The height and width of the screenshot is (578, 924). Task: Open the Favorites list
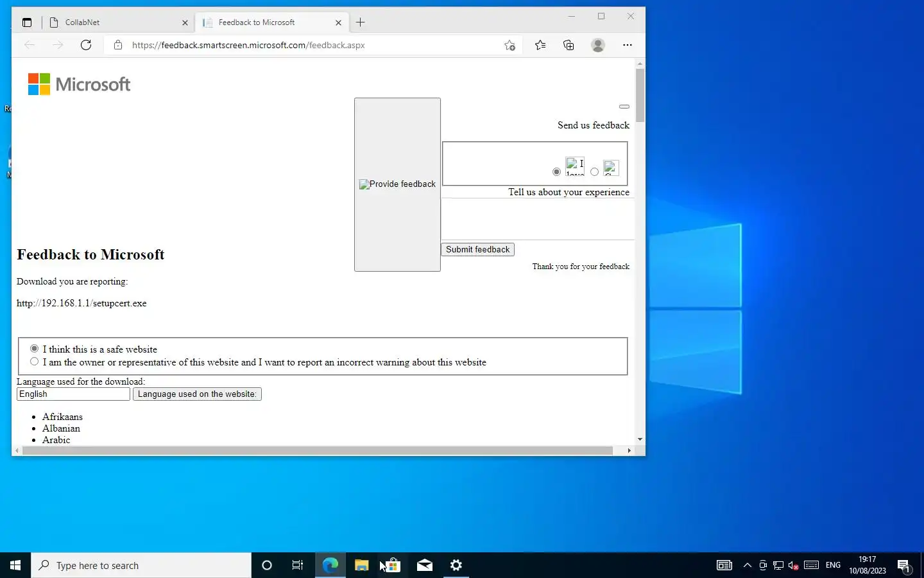click(540, 45)
